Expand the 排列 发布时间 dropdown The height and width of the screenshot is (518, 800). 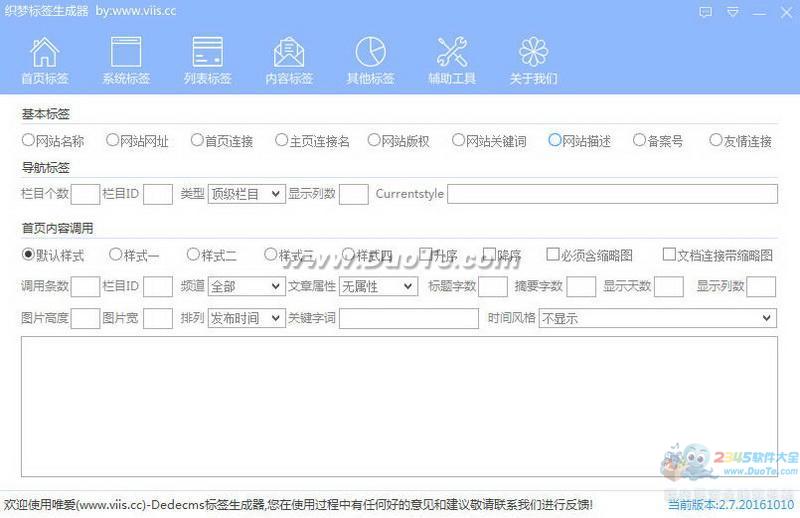246,318
